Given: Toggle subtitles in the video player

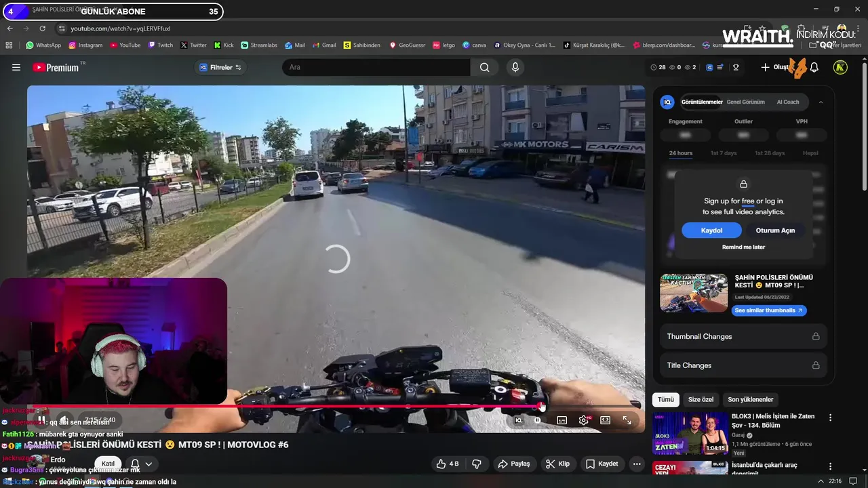Looking at the screenshot, I should (x=561, y=420).
